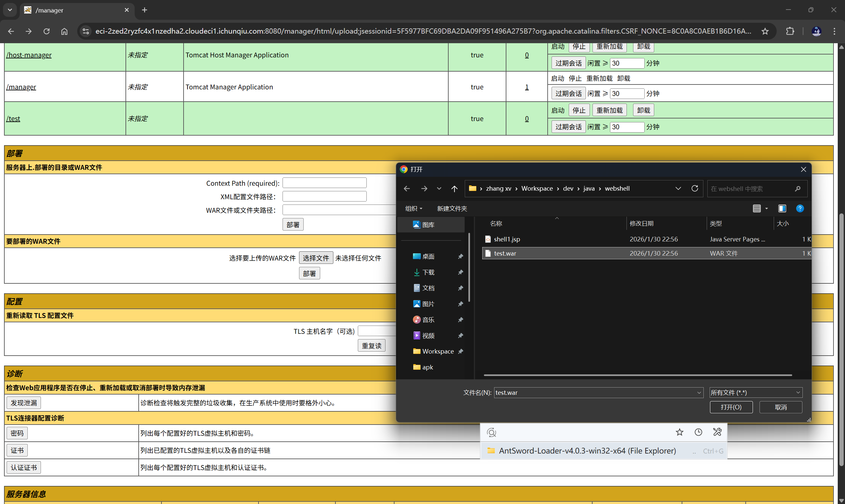This screenshot has height=504, width=845.
Task: Toggle preview pane in file dialog
Action: 782,208
